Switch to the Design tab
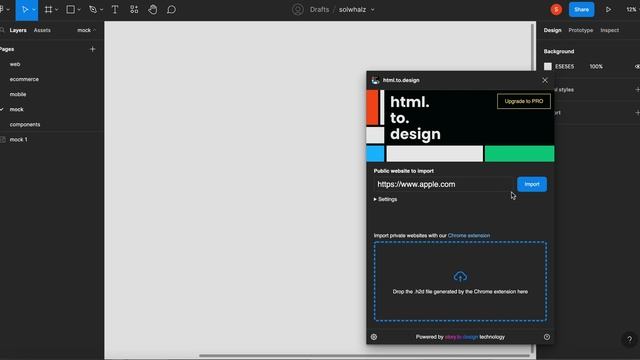Screen dimensions: 640x360 [552, 30]
